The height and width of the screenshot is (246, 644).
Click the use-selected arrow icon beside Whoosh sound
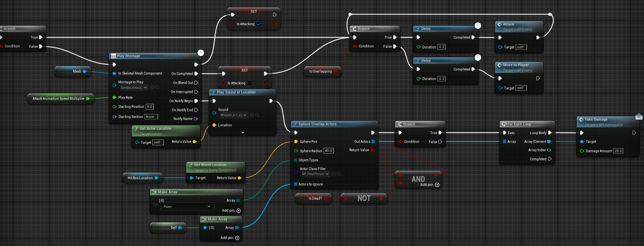[252, 115]
